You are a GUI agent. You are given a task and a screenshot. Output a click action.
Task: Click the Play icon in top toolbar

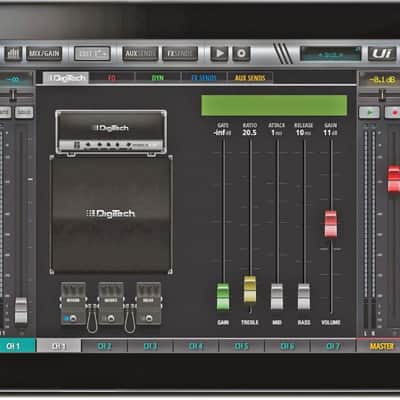coord(220,54)
